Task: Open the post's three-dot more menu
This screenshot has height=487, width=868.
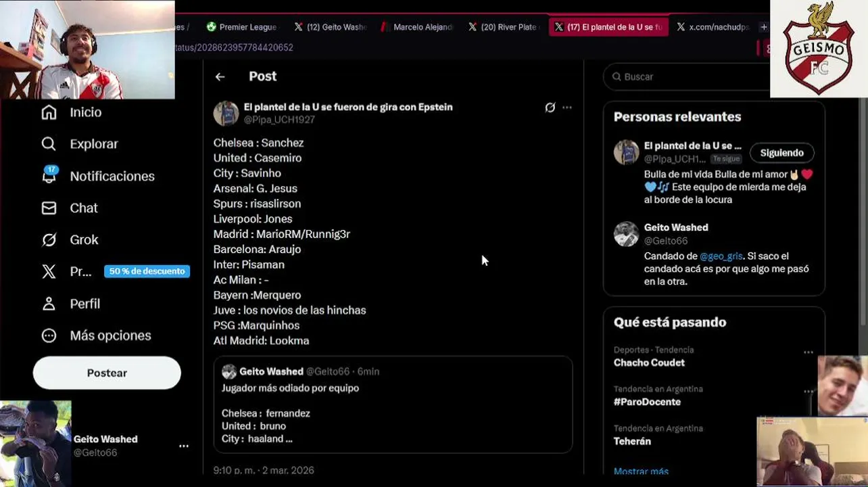Action: click(567, 108)
